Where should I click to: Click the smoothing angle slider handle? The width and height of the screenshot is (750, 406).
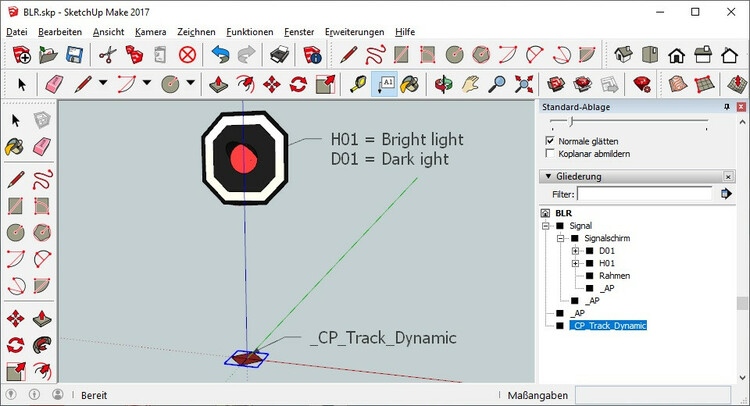[571, 122]
